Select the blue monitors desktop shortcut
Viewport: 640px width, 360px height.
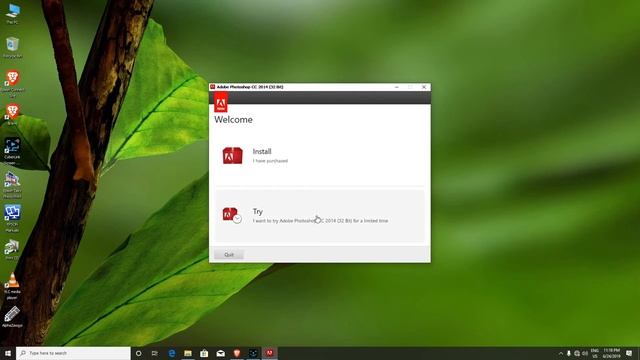click(12, 218)
